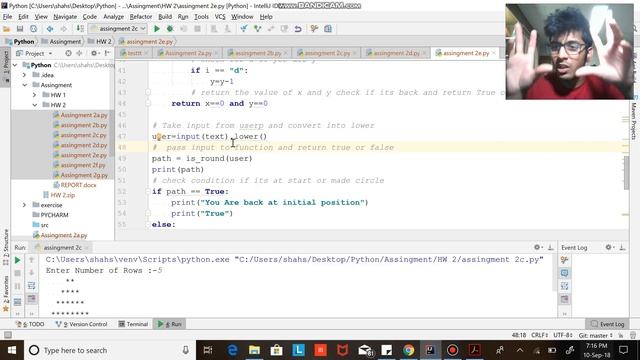Rerun program from the Run panel
The height and width of the screenshot is (360, 640).
coord(18,260)
